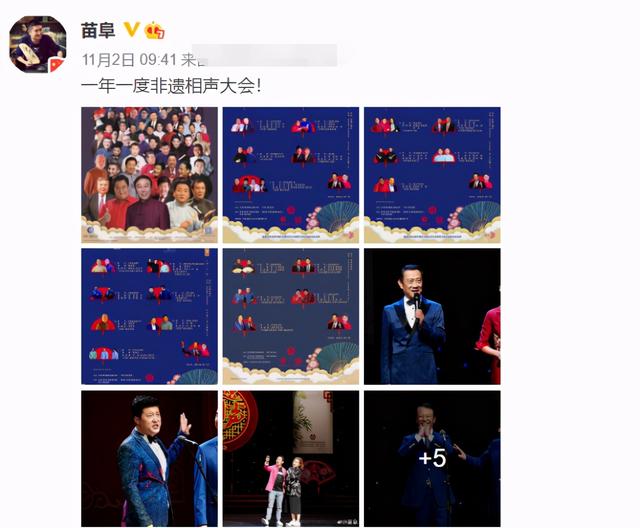Open photo of performer raising hand
The width and height of the screenshot is (640, 528).
pos(149,458)
